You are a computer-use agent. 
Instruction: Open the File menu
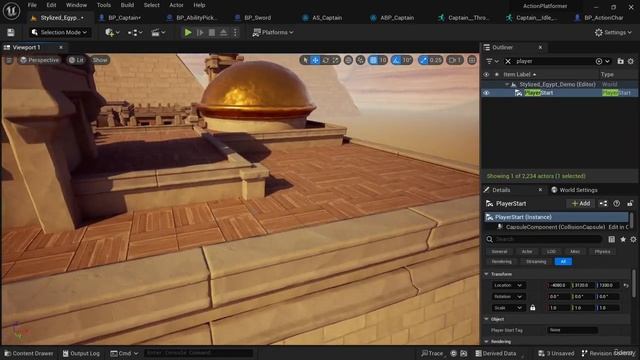[x=32, y=5]
